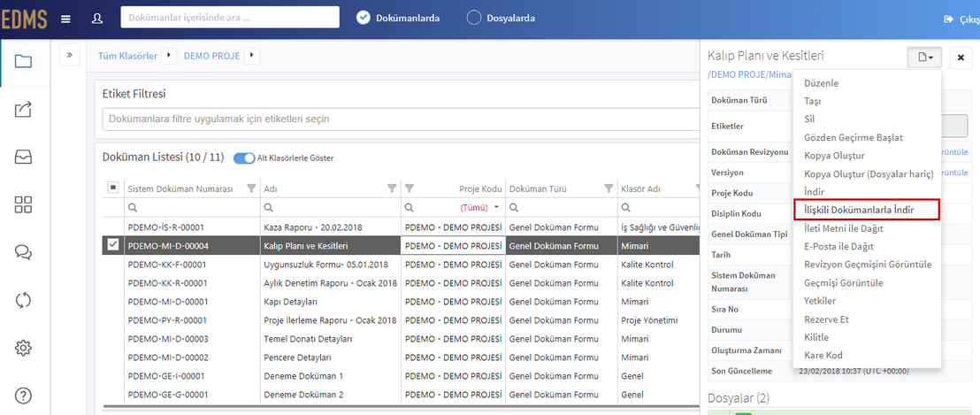Open the grid modules icon in sidebar
Screen dimensions: 980x415
(23, 204)
